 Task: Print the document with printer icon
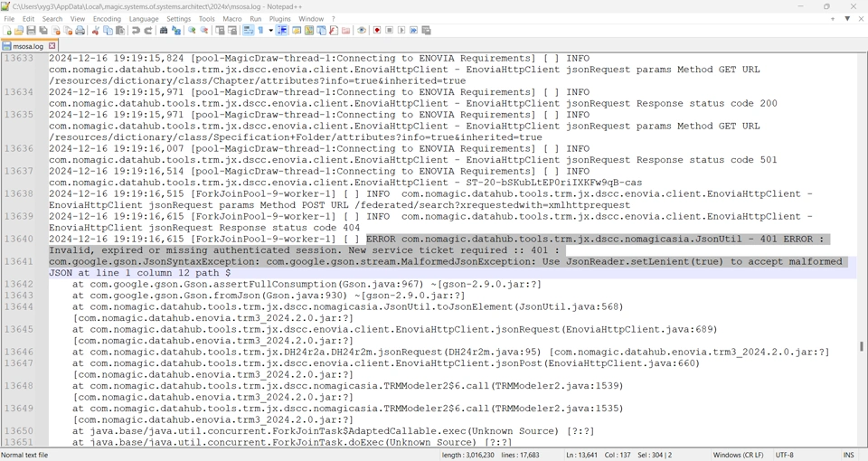(80, 31)
